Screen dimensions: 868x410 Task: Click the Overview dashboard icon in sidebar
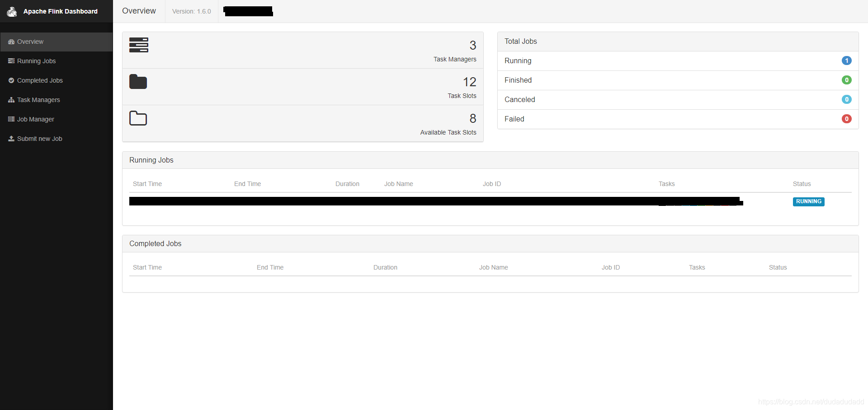(11, 42)
